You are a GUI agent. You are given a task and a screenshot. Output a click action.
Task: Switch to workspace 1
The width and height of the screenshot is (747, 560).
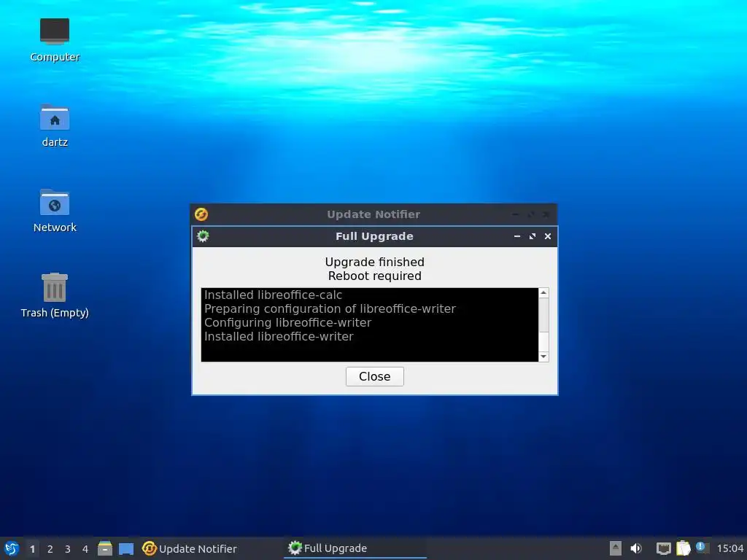coord(32,549)
